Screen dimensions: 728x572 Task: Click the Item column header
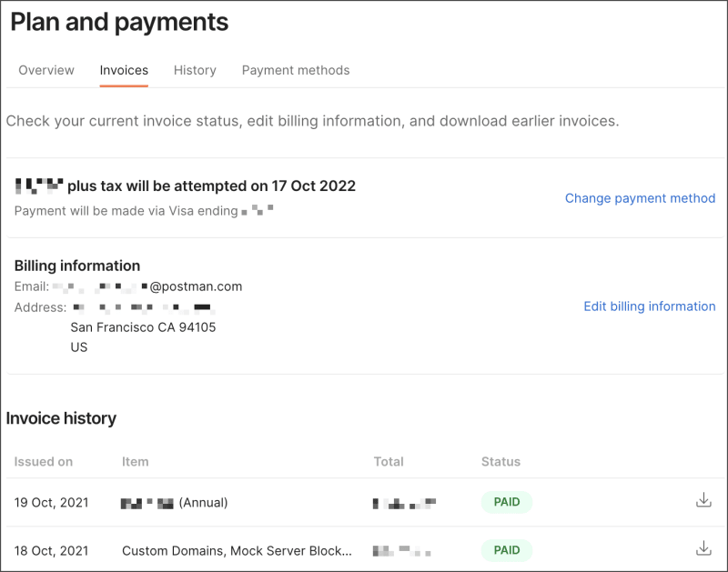pyautogui.click(x=135, y=462)
